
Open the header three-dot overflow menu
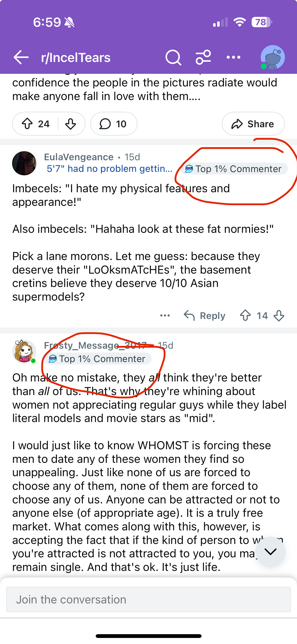[233, 57]
